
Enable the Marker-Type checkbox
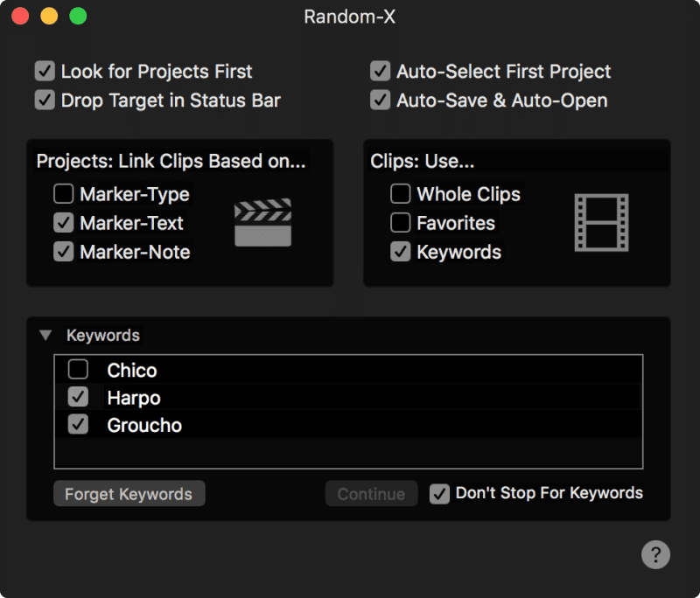63,194
